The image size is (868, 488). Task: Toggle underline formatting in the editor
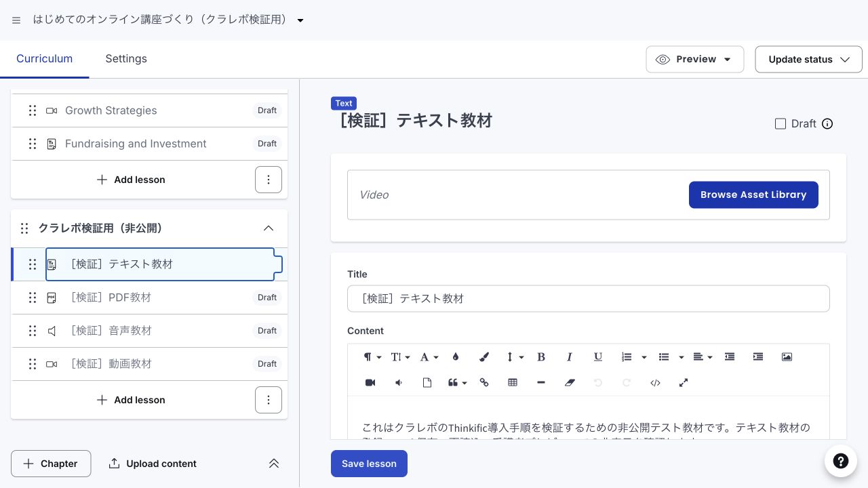point(598,357)
